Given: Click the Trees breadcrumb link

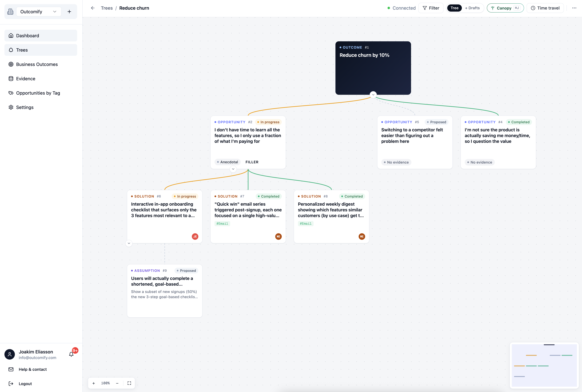Looking at the screenshot, I should click(107, 8).
